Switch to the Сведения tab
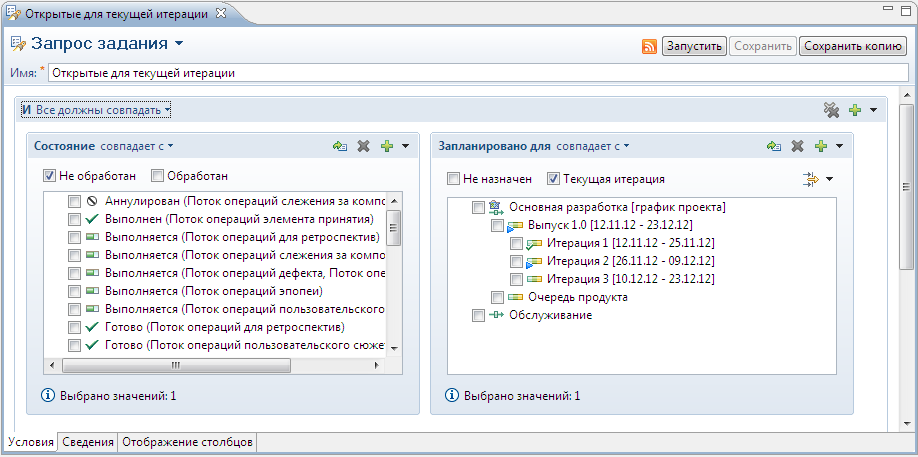The width and height of the screenshot is (918, 457). pos(88,442)
